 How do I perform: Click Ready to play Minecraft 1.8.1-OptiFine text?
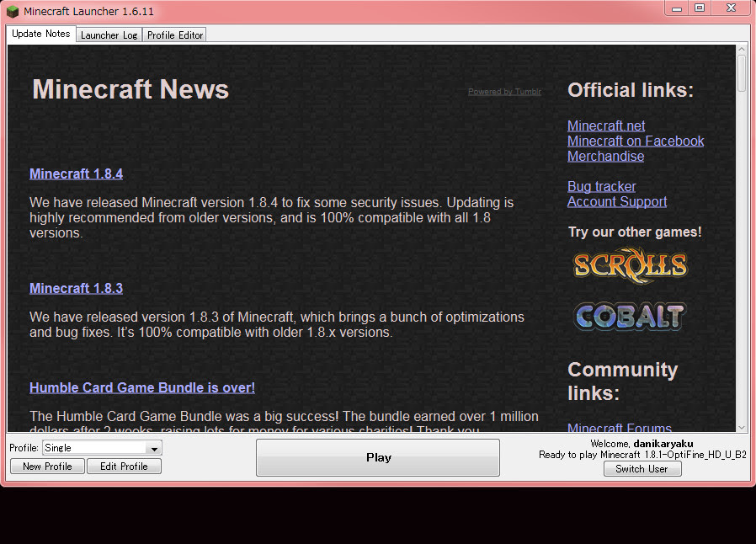point(642,455)
